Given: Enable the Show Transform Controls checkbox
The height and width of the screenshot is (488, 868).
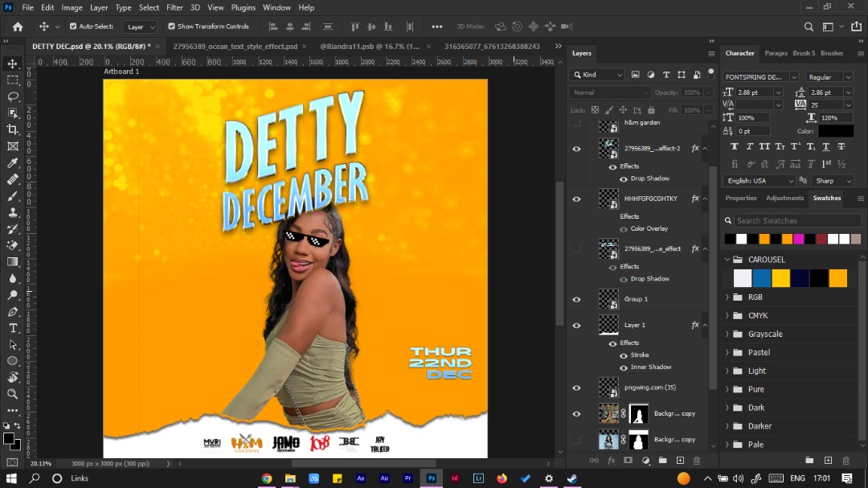Looking at the screenshot, I should 171,26.
